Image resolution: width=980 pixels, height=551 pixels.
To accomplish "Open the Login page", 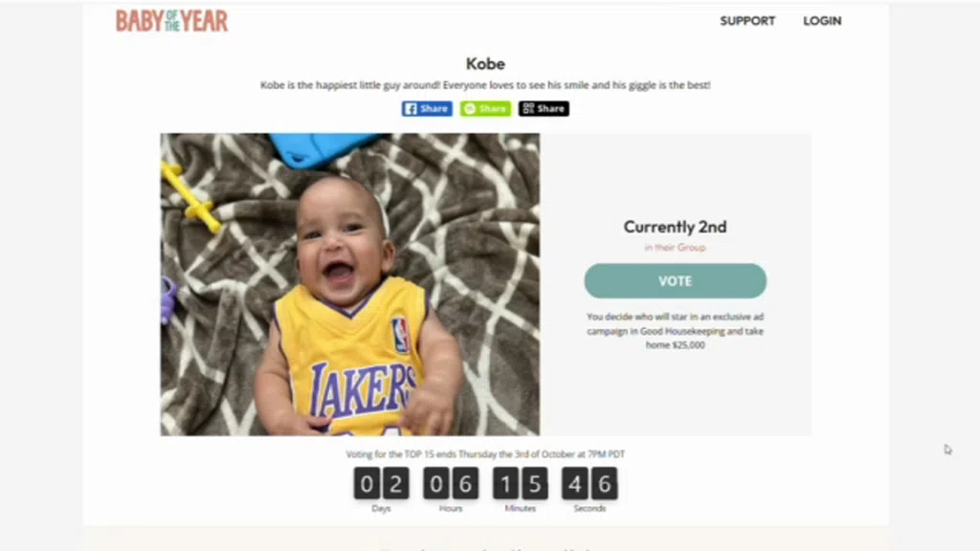I will (x=822, y=21).
